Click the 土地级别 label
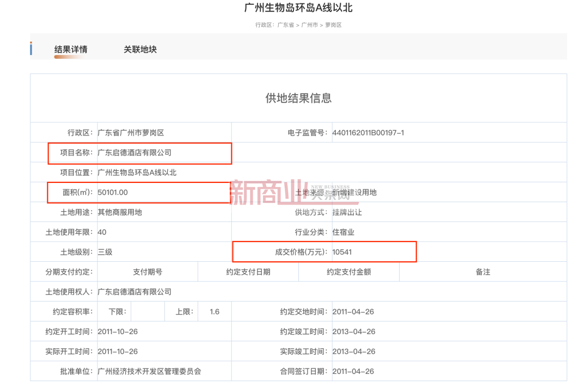The image size is (588, 382). (x=77, y=252)
